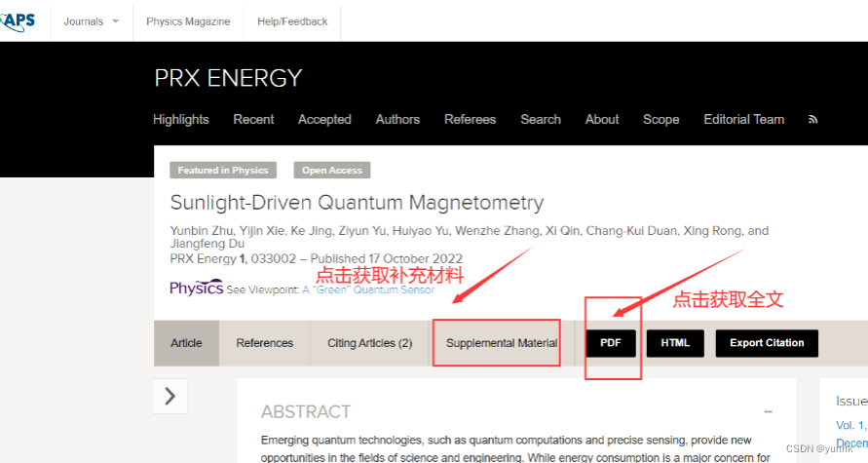Open Supplemental Material tab
The width and height of the screenshot is (868, 463).
point(502,343)
